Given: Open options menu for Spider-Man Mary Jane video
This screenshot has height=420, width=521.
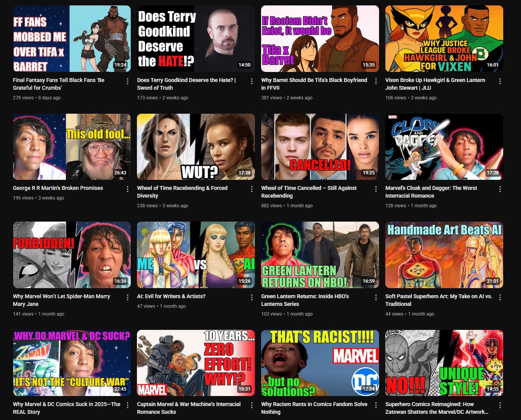Looking at the screenshot, I should click(x=128, y=297).
